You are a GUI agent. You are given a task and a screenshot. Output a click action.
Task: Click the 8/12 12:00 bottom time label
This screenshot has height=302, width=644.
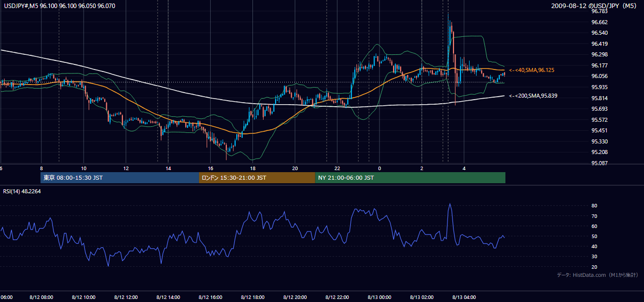[126, 297]
